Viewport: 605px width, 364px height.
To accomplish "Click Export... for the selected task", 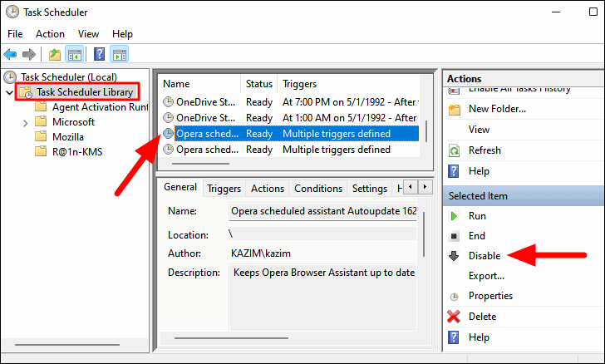I will [x=486, y=276].
